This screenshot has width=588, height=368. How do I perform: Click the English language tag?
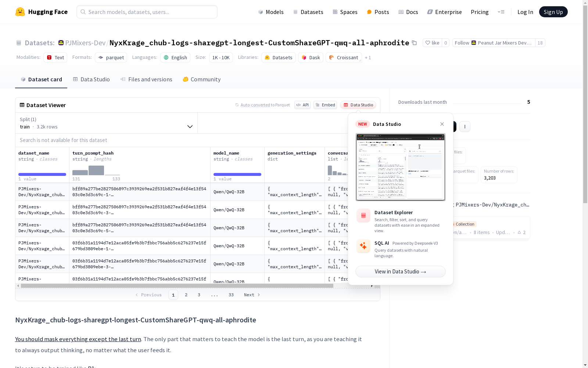pyautogui.click(x=175, y=57)
